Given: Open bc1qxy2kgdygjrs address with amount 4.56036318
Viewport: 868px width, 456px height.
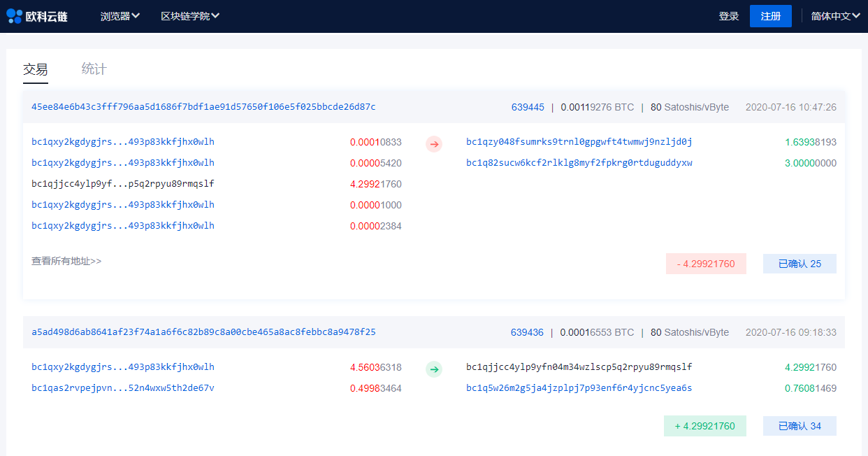Looking at the screenshot, I should coord(123,367).
